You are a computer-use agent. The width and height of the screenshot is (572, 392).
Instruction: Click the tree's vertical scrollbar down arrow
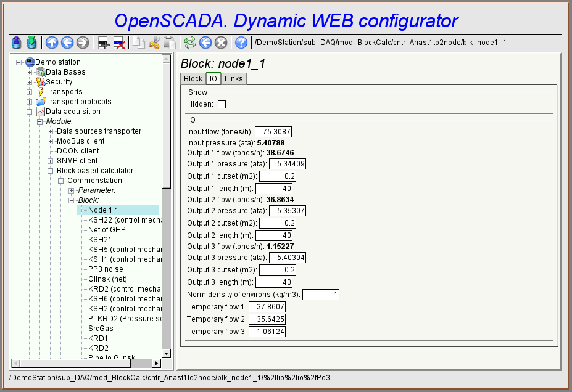(x=167, y=354)
